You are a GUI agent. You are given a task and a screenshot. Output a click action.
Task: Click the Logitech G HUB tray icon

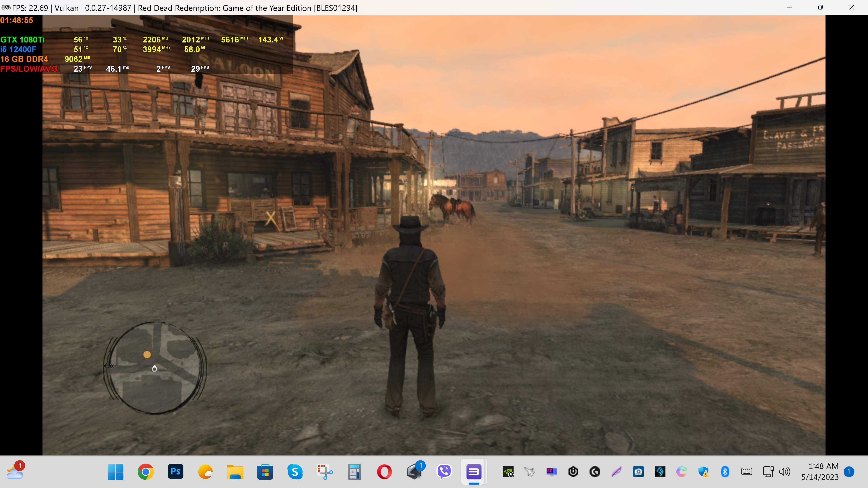(595, 472)
